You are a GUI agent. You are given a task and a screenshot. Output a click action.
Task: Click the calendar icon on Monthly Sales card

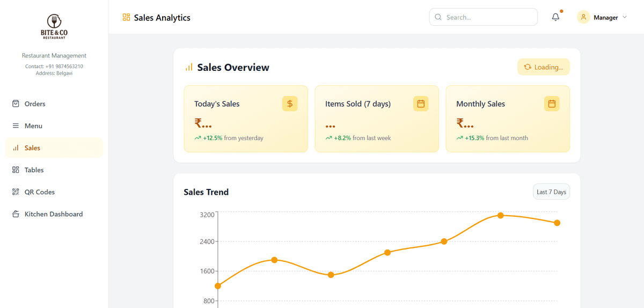[x=552, y=104]
